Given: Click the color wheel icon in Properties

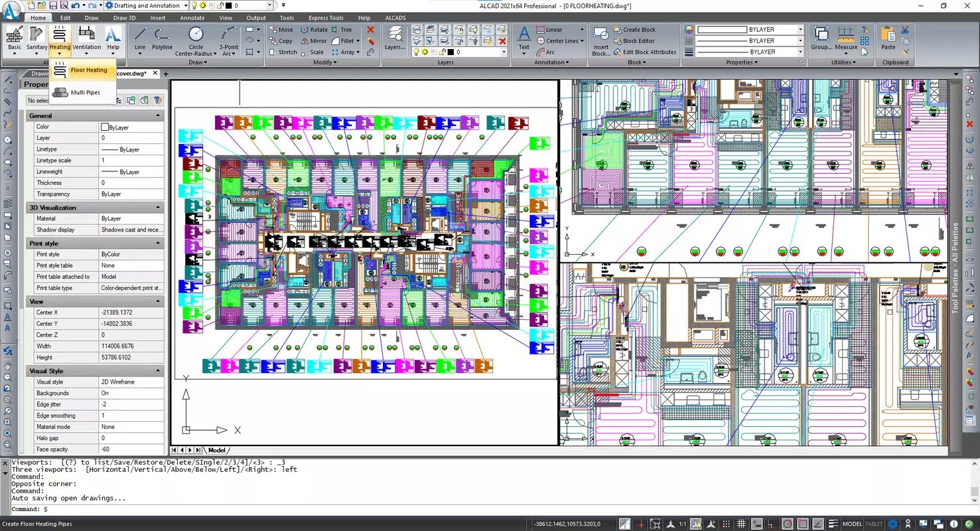Looking at the screenshot, I should 689,29.
